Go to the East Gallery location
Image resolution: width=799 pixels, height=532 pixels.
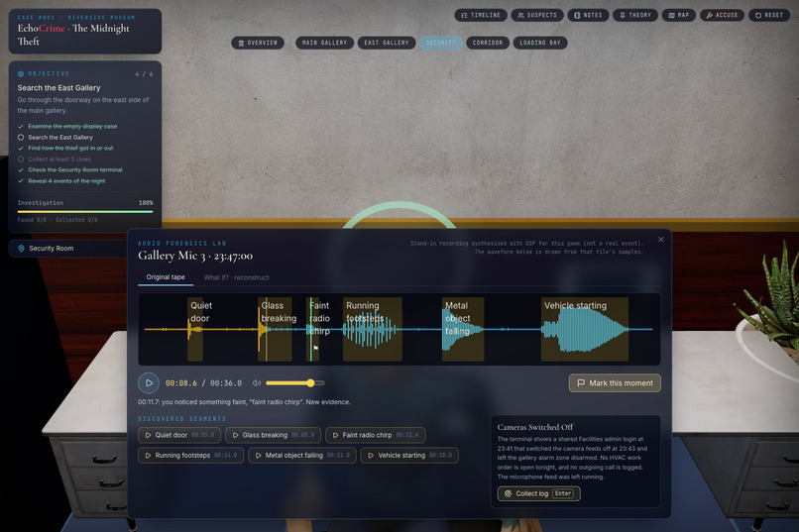coord(387,43)
